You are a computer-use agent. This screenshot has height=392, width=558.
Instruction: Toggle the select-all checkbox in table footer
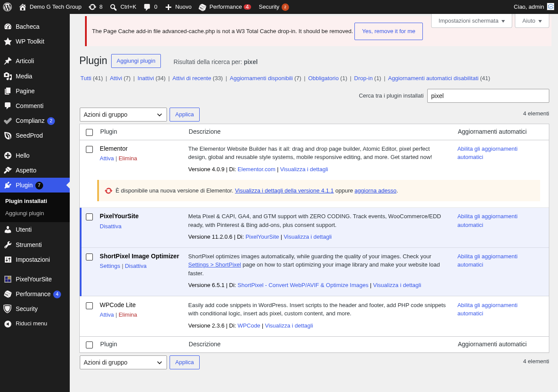pos(89,345)
